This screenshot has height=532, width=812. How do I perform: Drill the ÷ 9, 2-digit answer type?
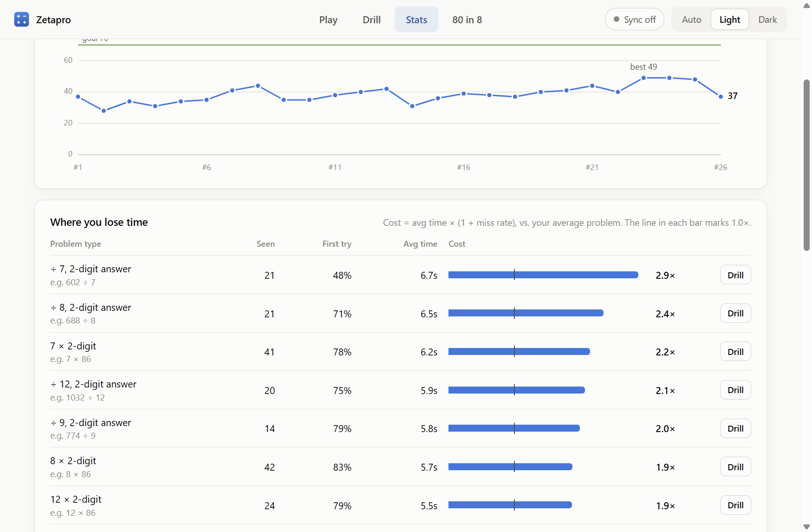[735, 428]
